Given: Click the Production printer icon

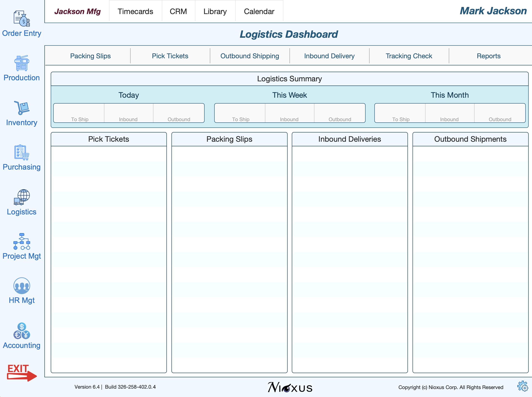Looking at the screenshot, I should (22, 63).
